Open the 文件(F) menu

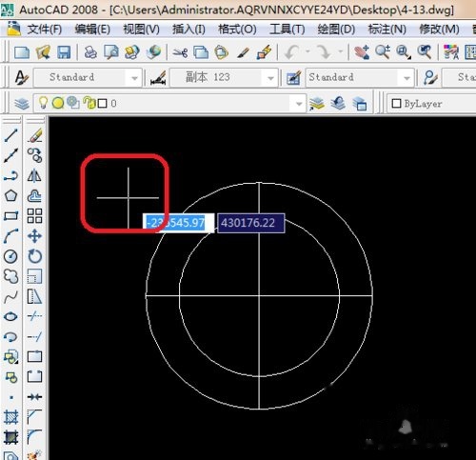pos(45,30)
